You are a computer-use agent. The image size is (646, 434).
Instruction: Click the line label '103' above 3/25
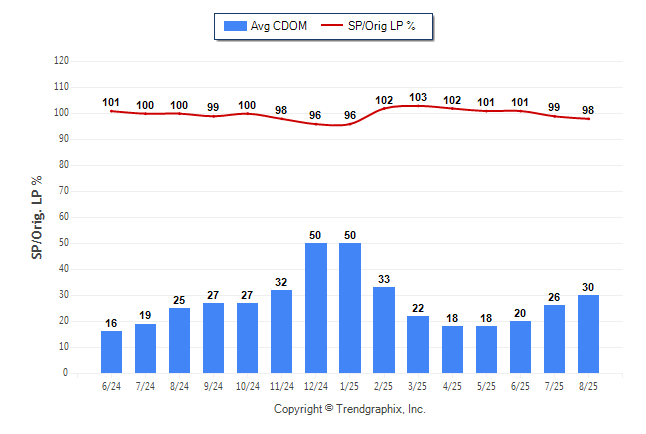(418, 97)
